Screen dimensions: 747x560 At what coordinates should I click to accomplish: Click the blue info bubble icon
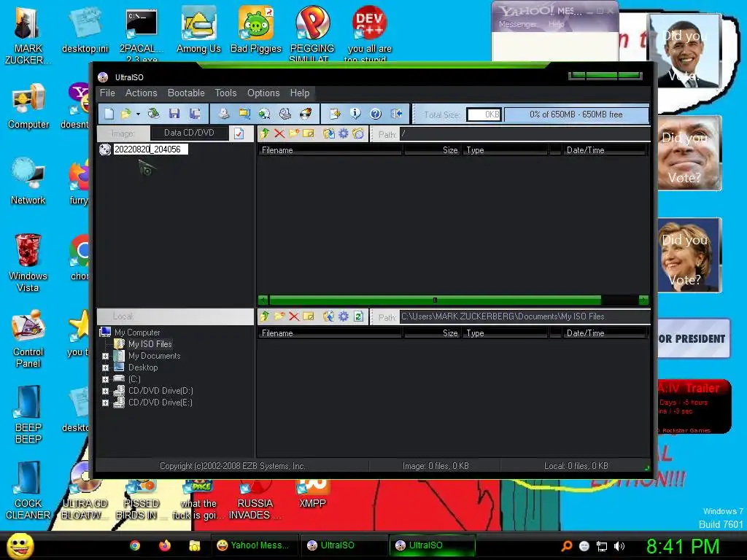pos(355,114)
